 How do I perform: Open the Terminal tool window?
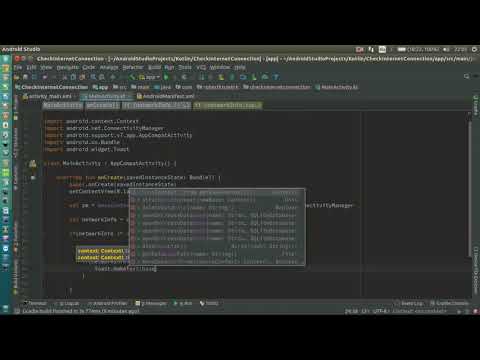[x=35, y=303]
